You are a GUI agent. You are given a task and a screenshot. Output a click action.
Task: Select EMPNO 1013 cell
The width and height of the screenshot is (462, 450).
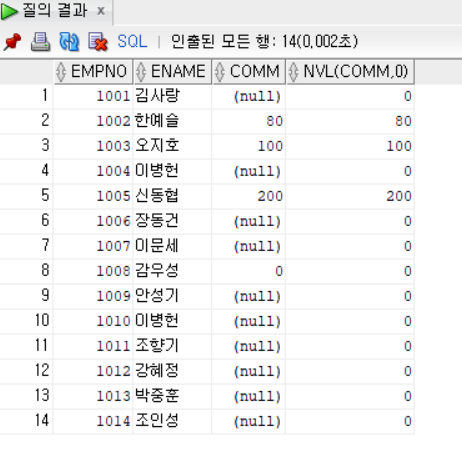(x=93, y=396)
